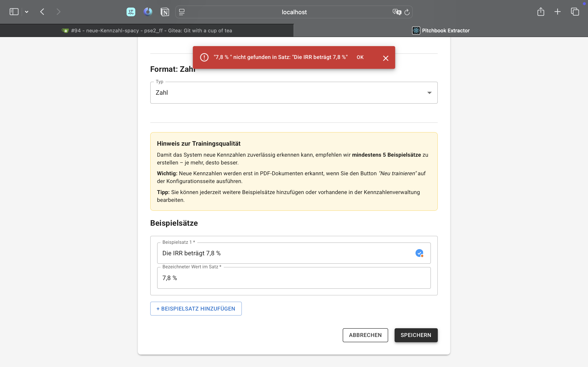This screenshot has height=367, width=588.
Task: Toggle the Safari sidebar icon
Action: [x=14, y=12]
